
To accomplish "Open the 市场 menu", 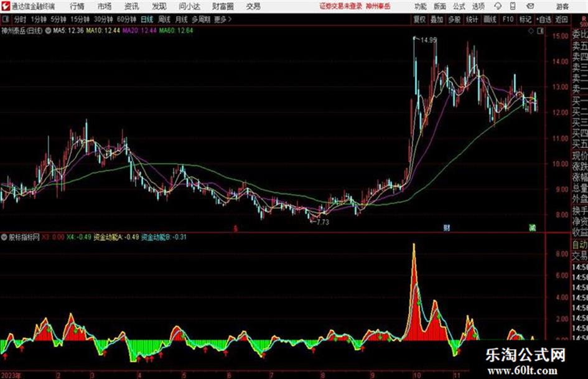I will coord(105,6).
